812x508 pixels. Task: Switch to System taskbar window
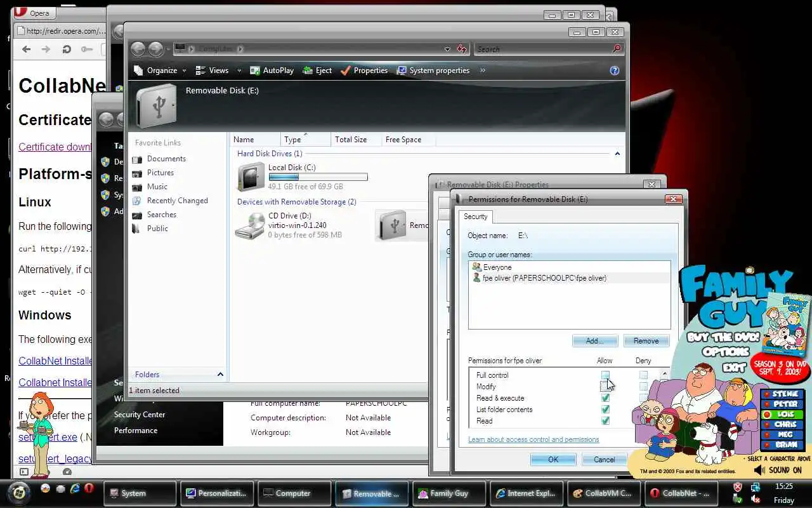click(141, 493)
